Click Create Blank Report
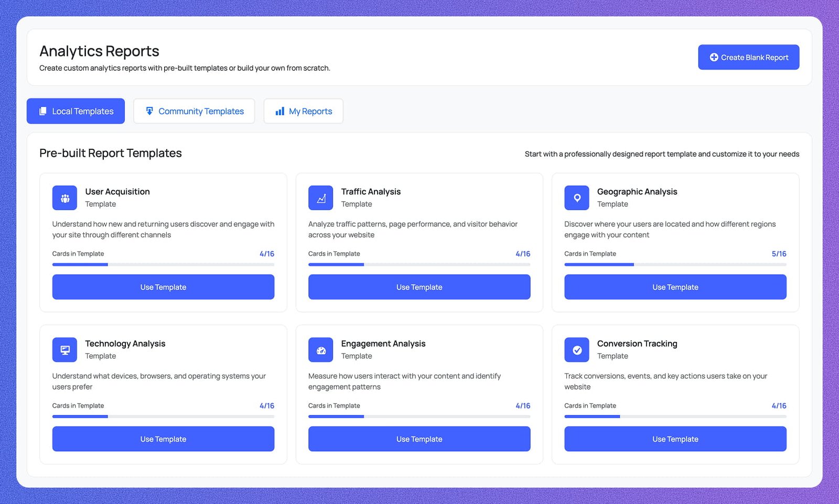 pyautogui.click(x=748, y=57)
